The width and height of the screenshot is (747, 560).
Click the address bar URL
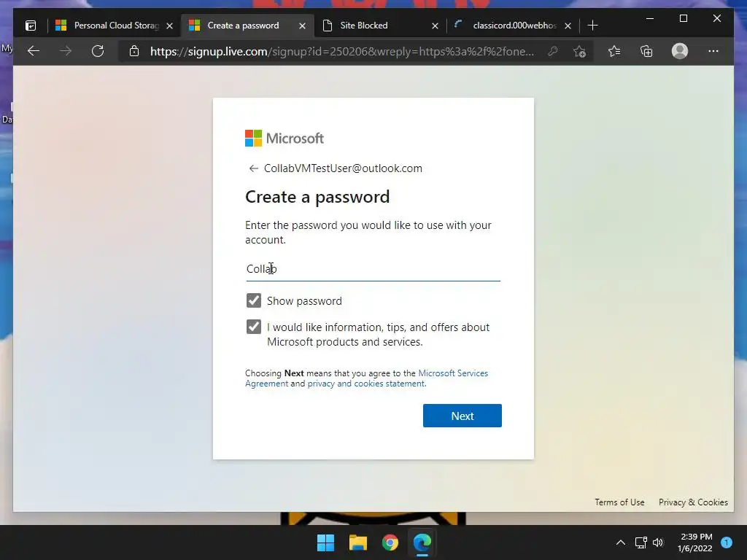coord(341,52)
